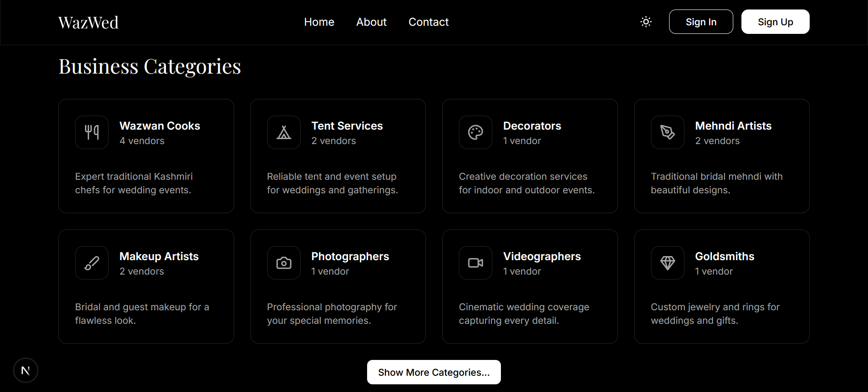
Task: Click the Goldsmiths gem icon
Action: (668, 263)
